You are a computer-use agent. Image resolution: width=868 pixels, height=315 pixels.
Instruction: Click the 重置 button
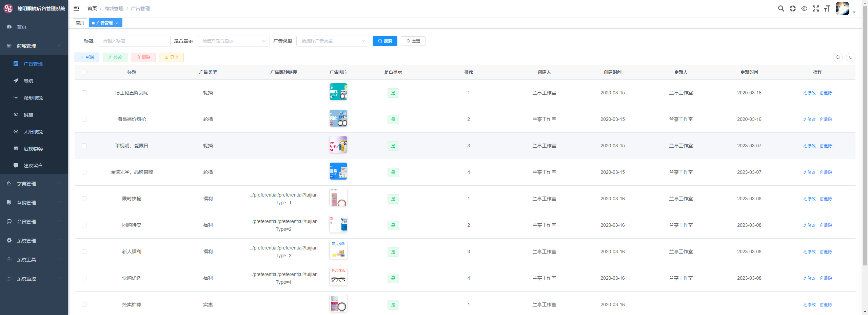413,41
